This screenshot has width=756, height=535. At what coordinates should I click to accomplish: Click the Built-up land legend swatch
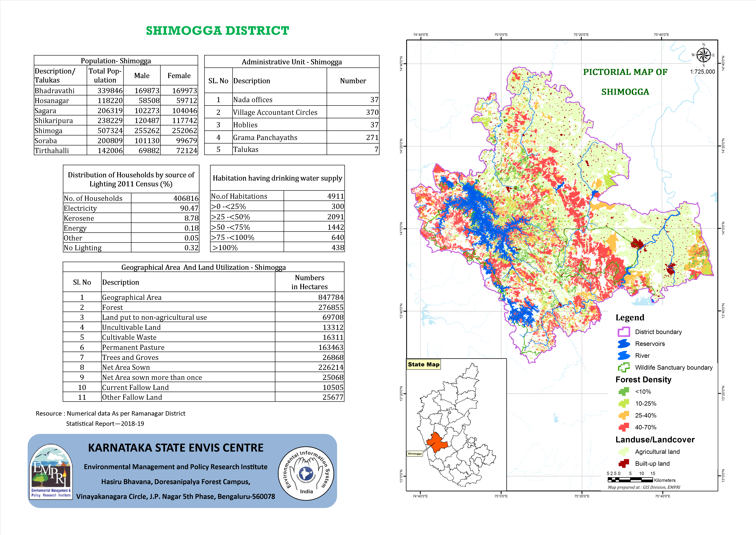pos(624,463)
